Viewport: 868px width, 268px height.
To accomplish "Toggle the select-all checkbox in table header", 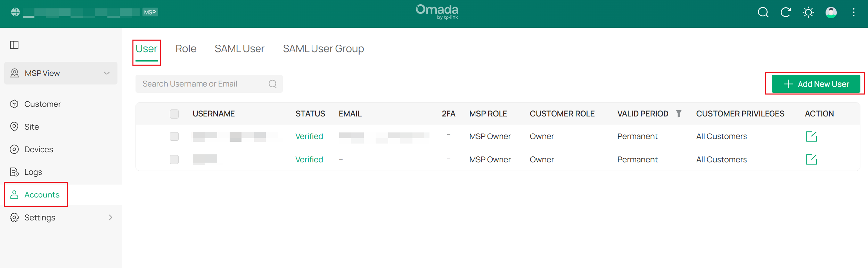I will (x=174, y=114).
